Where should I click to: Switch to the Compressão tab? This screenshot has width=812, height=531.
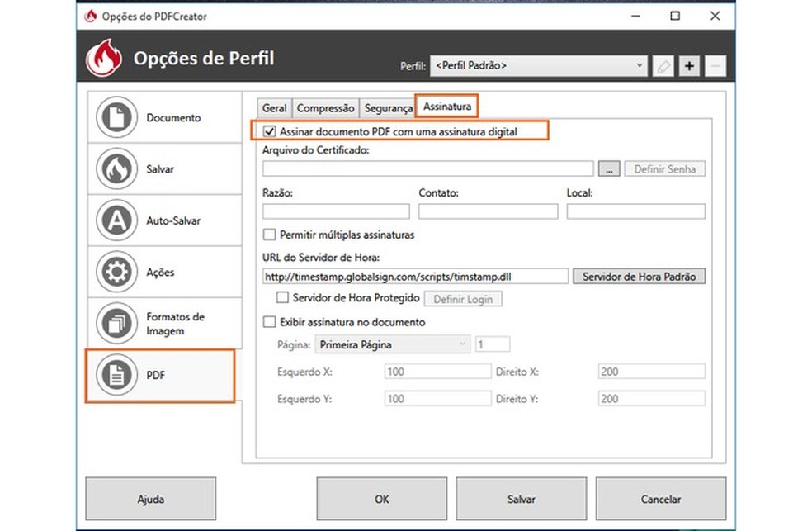(325, 107)
